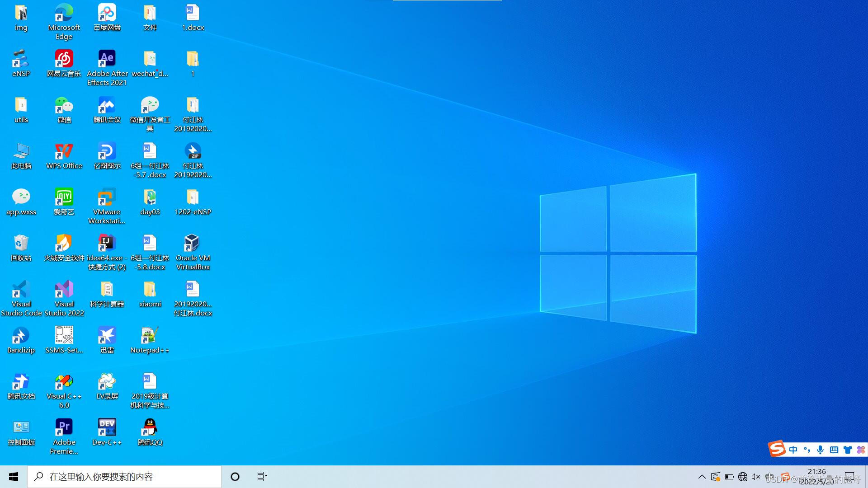Select the eNSP desktop shortcut
The width and height of the screenshot is (868, 488).
[21, 59]
